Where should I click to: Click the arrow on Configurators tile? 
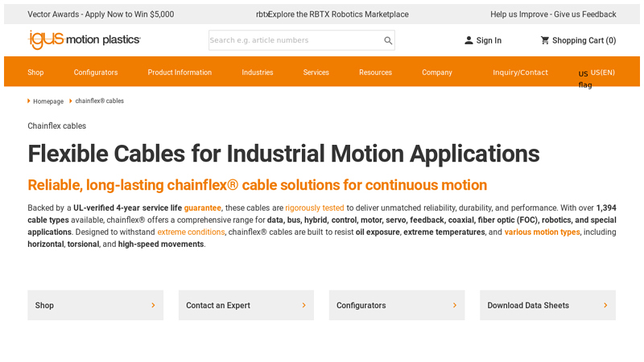(x=455, y=306)
